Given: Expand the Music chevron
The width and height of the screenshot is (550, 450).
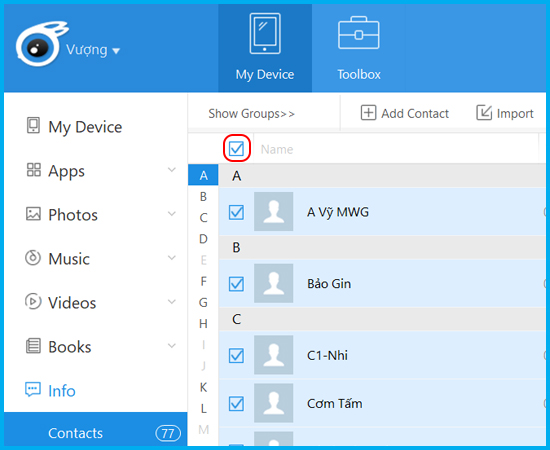Looking at the screenshot, I should pos(172,258).
